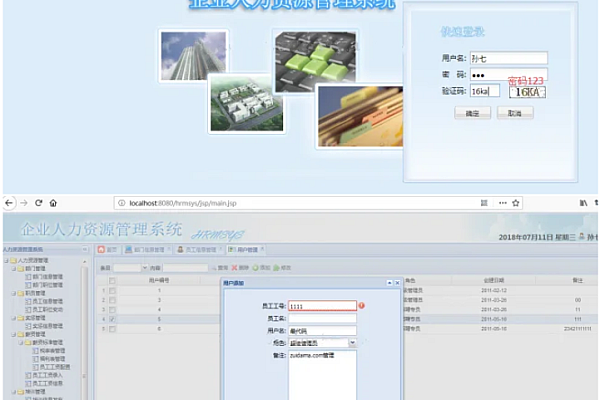This screenshot has width=600, height=400.
Task: Click the 用户名 field on login form
Action: [509, 58]
